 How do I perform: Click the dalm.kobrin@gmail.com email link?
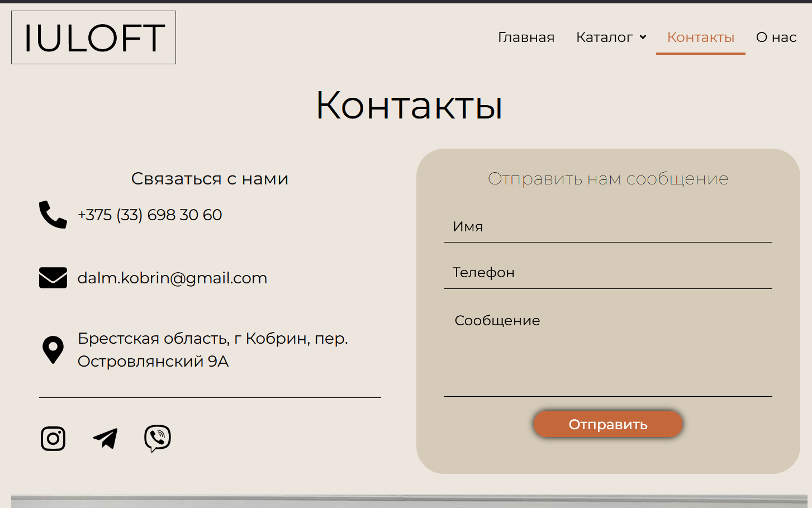click(172, 278)
